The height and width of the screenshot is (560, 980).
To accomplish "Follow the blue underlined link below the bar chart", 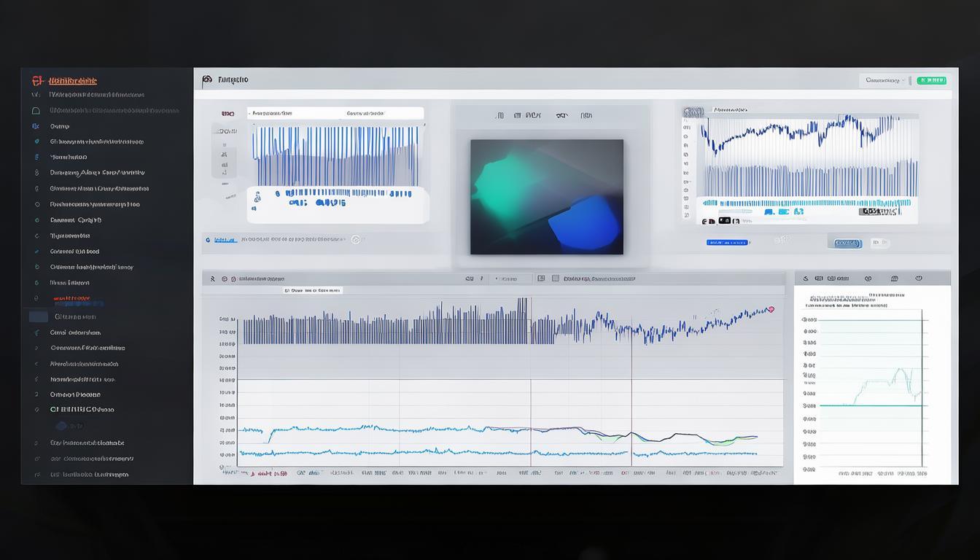I will (225, 239).
